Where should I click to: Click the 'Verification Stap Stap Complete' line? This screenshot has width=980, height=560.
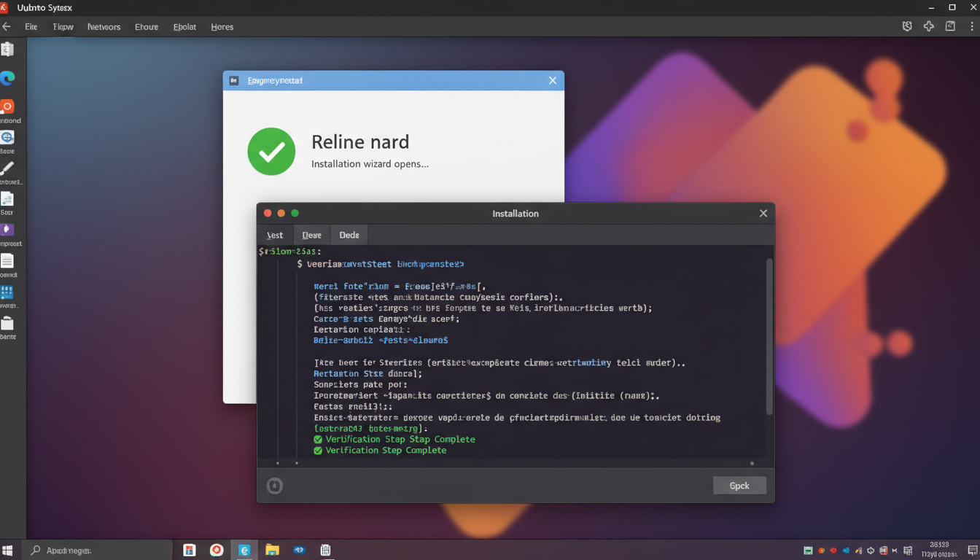[x=400, y=439]
